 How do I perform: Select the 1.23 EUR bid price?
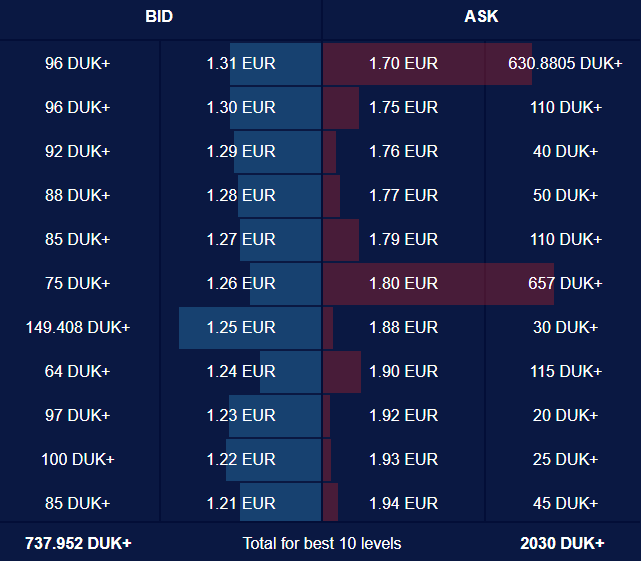(241, 415)
